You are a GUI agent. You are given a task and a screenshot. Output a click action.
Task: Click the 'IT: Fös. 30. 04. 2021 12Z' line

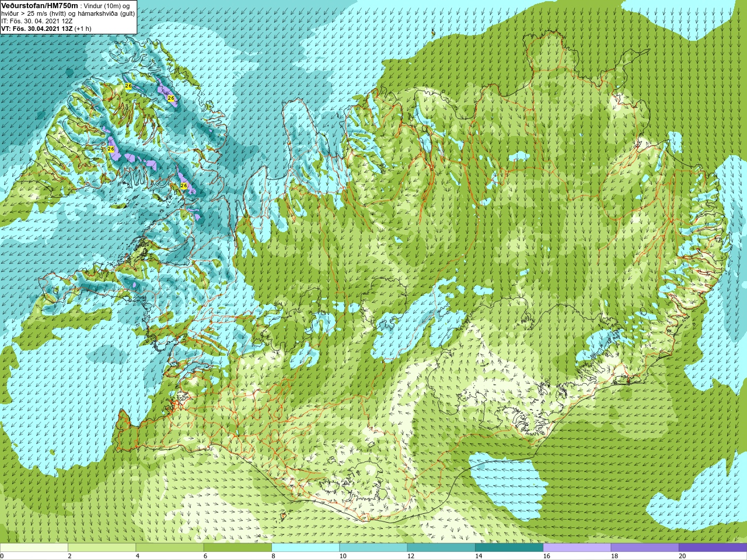point(37,20)
